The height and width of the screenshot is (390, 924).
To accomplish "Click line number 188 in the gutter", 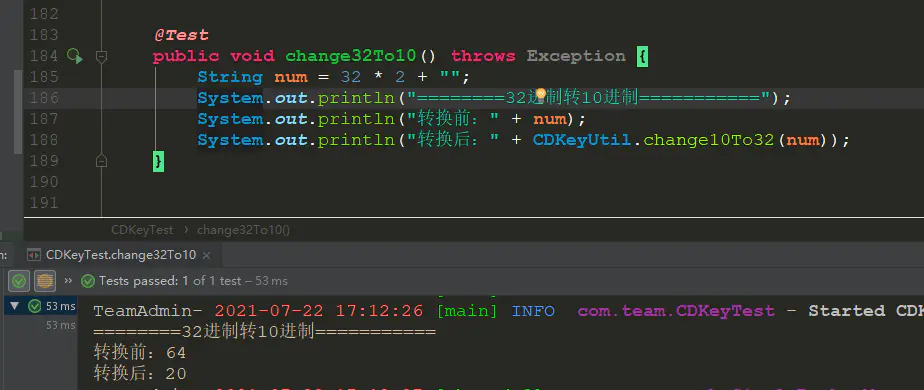I will pos(44,140).
